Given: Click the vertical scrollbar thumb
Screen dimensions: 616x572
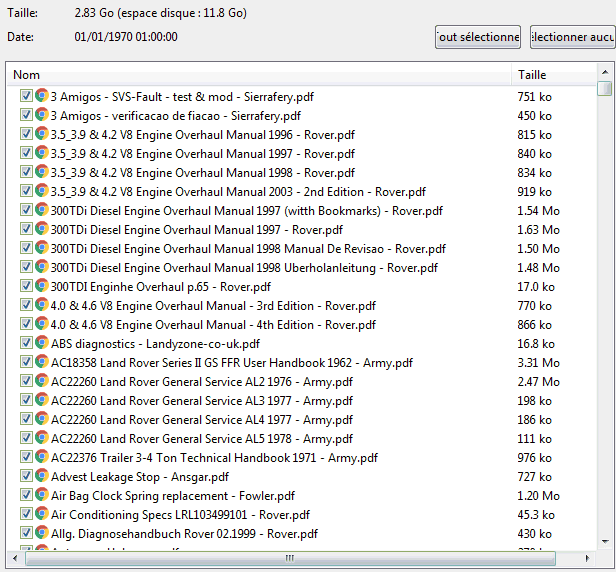Looking at the screenshot, I should click(x=605, y=88).
